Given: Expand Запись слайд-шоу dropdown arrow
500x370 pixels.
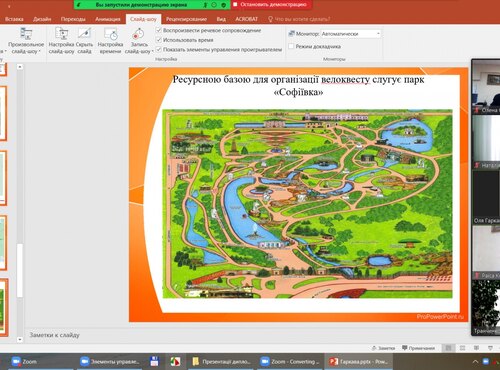Looking at the screenshot, I should click(153, 51).
